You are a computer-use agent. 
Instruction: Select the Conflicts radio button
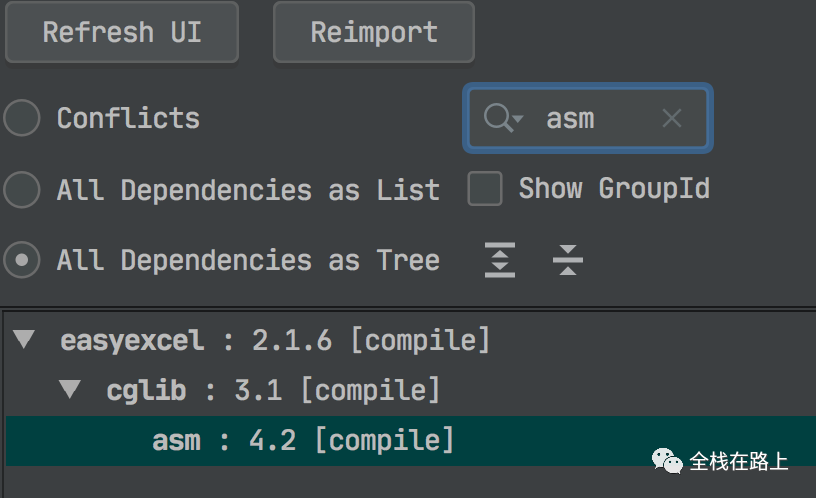pos(22,118)
